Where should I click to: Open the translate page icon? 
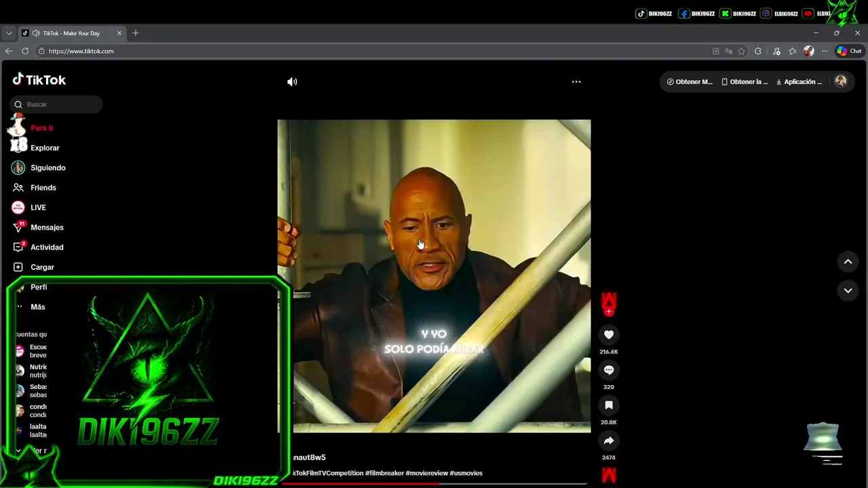click(729, 51)
